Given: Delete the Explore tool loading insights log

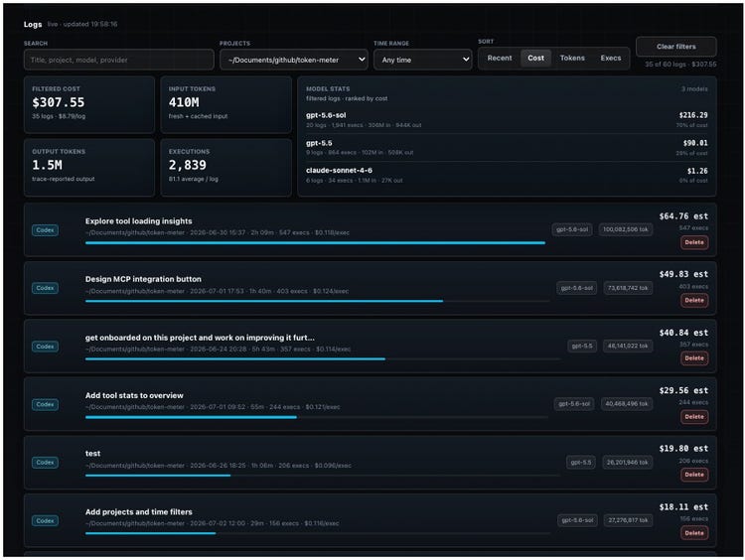Looking at the screenshot, I should coord(694,242).
